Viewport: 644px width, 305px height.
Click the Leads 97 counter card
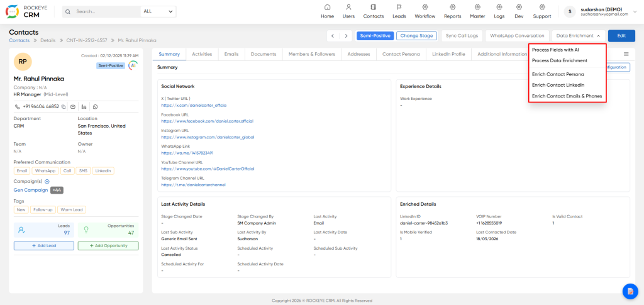click(44, 230)
